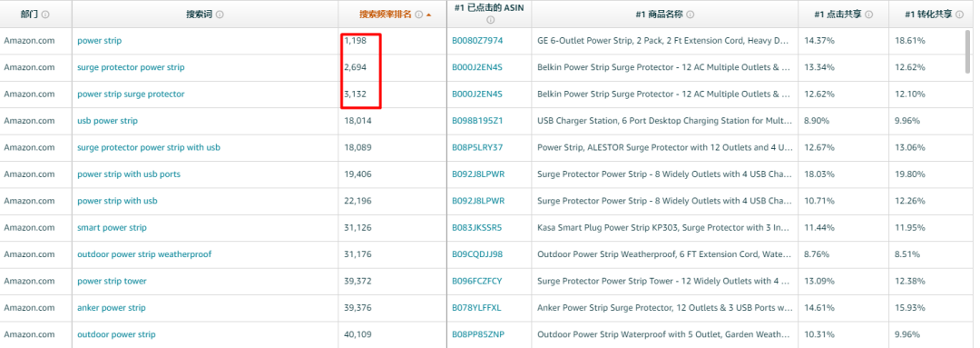Open the 'usb power strip' search term
This screenshot has width=980, height=348.
click(107, 121)
